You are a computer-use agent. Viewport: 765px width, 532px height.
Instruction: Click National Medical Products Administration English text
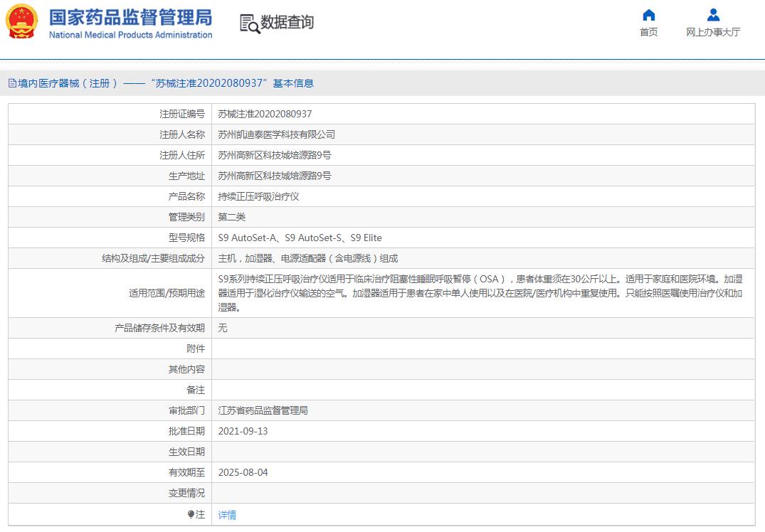pyautogui.click(x=130, y=35)
